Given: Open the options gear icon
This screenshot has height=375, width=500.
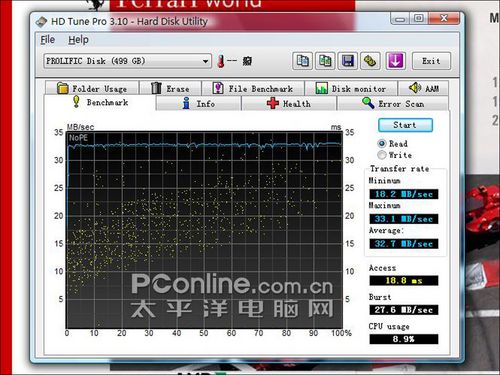Looking at the screenshot, I should pyautogui.click(x=370, y=61).
